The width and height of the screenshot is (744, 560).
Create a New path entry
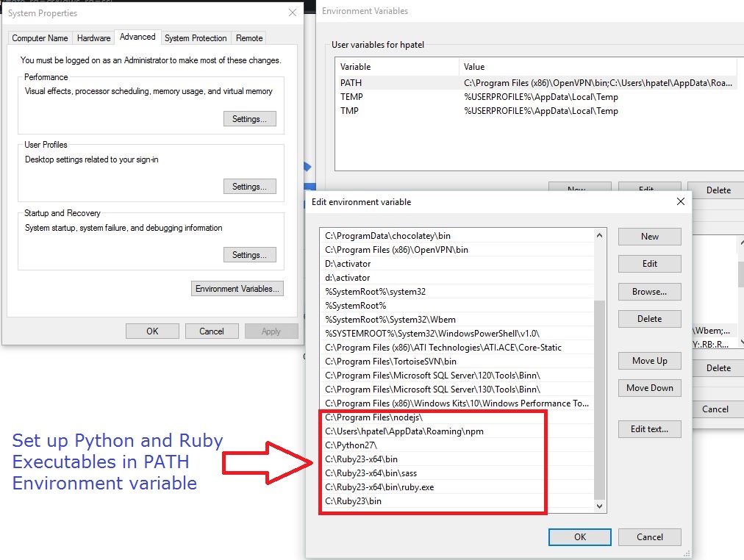pos(649,236)
